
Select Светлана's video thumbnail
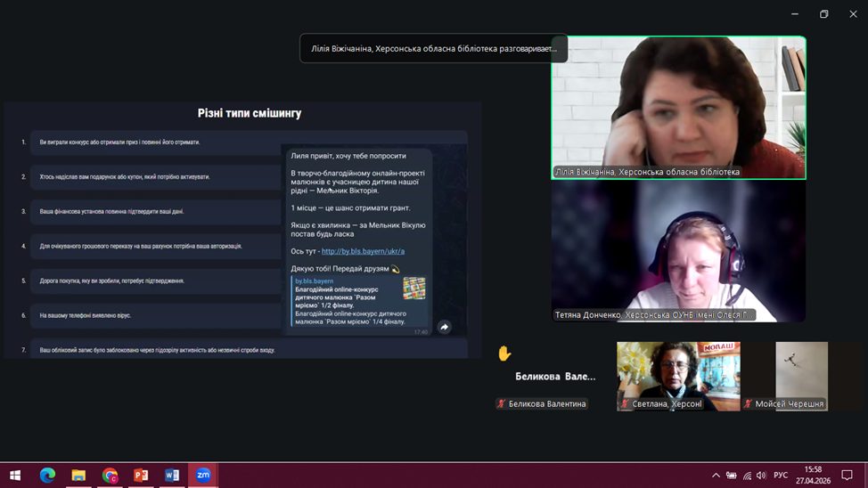(x=678, y=376)
